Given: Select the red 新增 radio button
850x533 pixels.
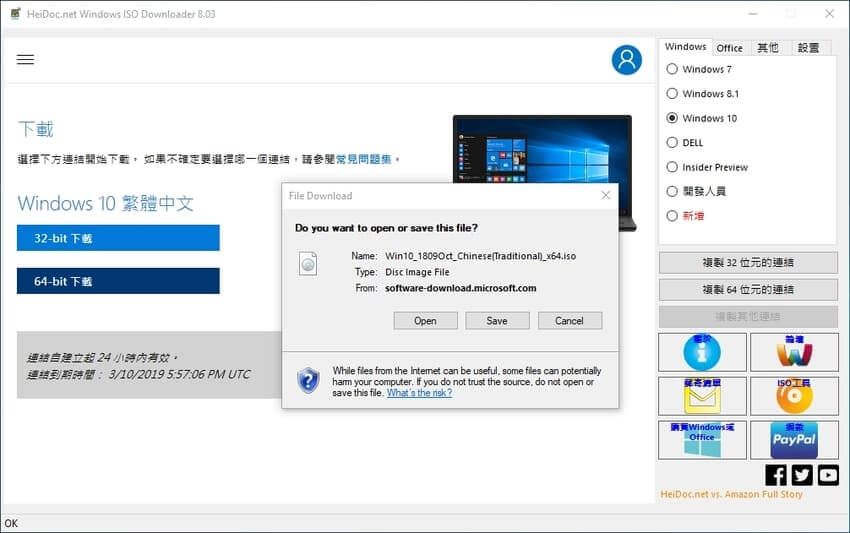Looking at the screenshot, I should pyautogui.click(x=672, y=216).
